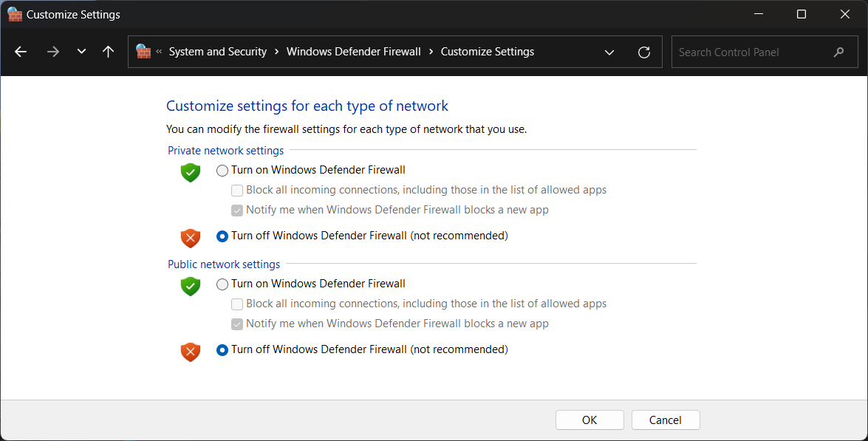The image size is (868, 441).
Task: Close the Customize Settings window
Action: click(x=845, y=14)
